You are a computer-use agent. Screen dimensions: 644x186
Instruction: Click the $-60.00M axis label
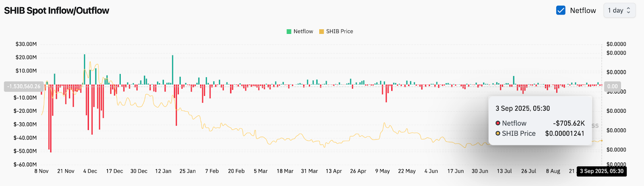pos(25,164)
